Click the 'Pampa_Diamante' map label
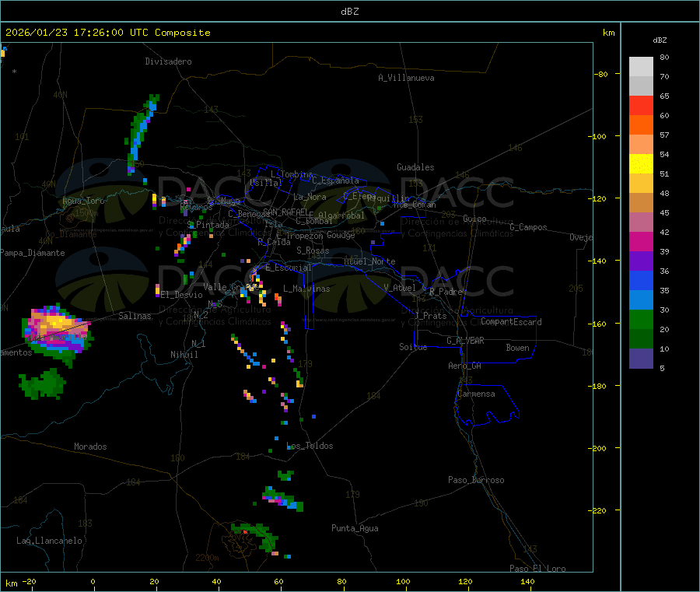Viewport: 700px width, 592px height. pos(33,253)
